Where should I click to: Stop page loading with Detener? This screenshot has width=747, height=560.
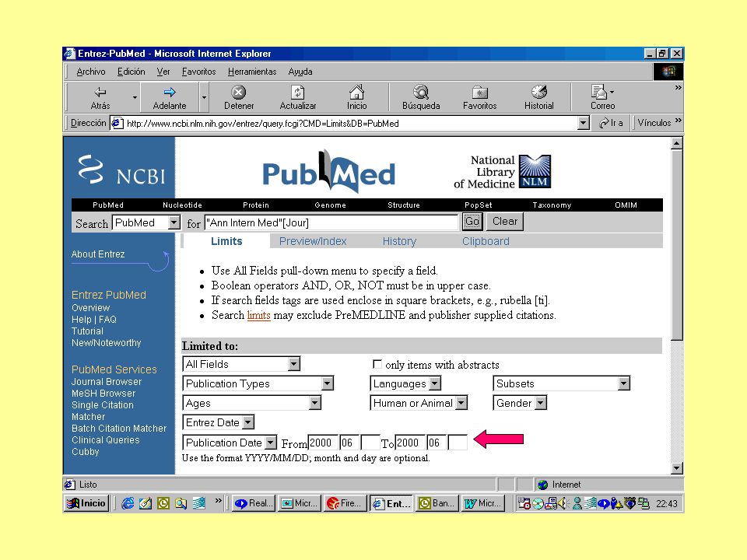click(239, 98)
